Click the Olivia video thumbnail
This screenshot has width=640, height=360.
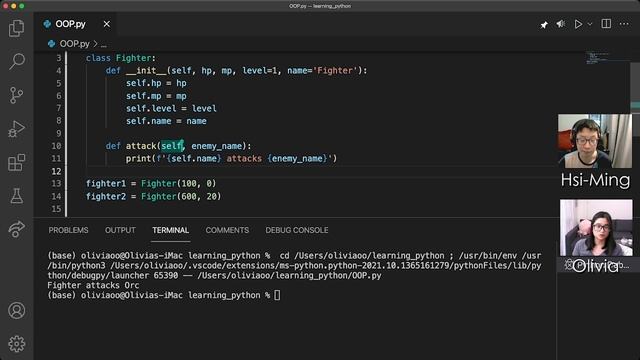[596, 227]
